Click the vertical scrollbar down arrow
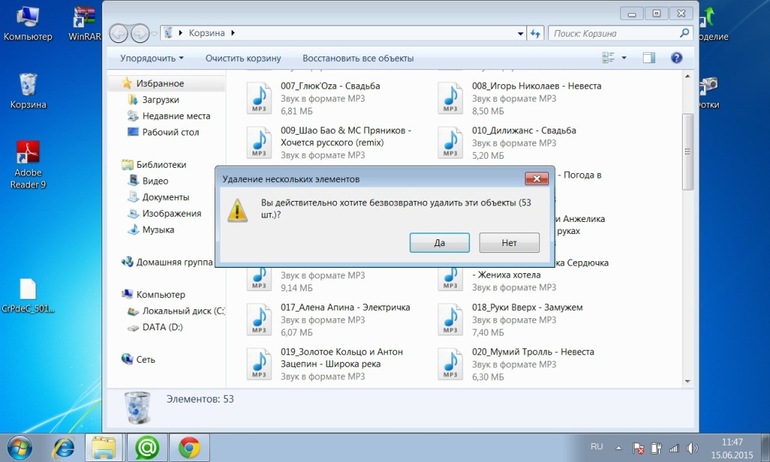Viewport: 770px width, 462px height. click(x=688, y=381)
